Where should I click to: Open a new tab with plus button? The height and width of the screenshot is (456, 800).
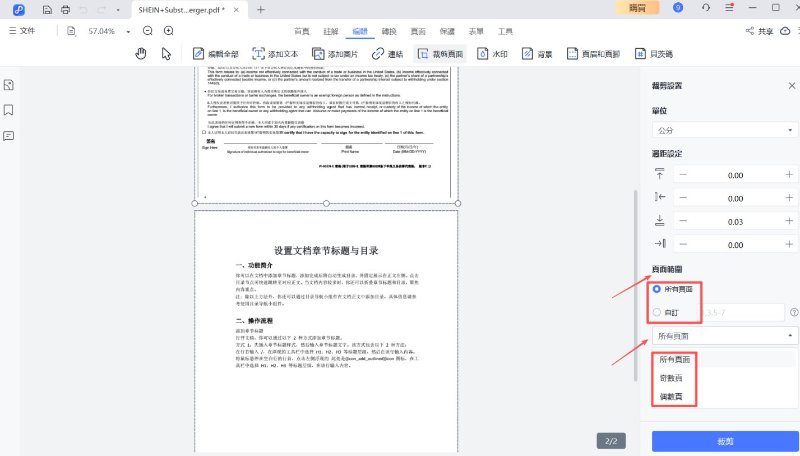coord(261,9)
